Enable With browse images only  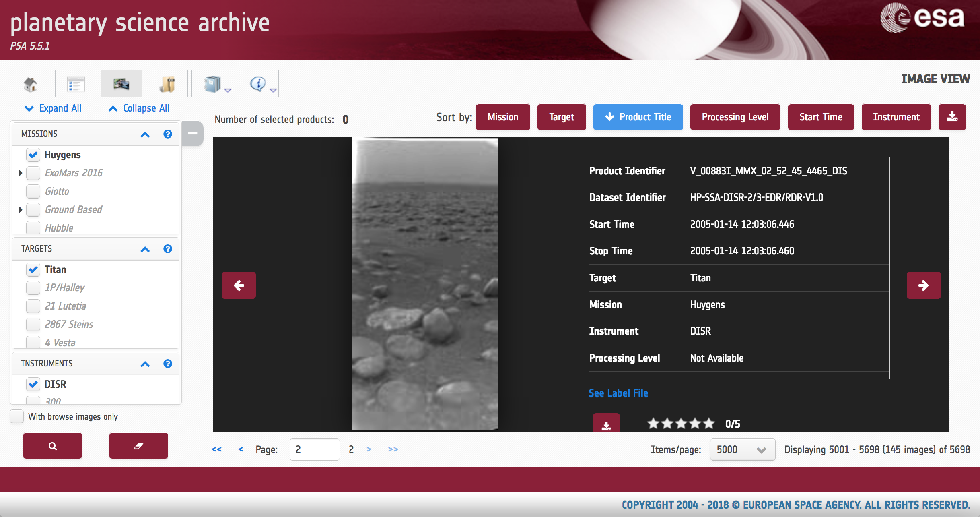pyautogui.click(x=17, y=416)
